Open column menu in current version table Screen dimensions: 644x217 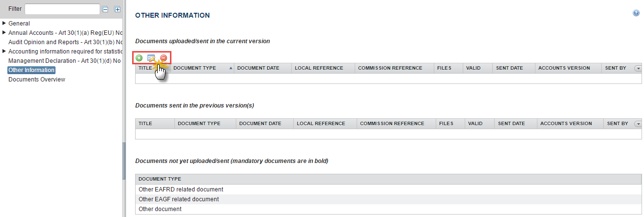(638, 68)
